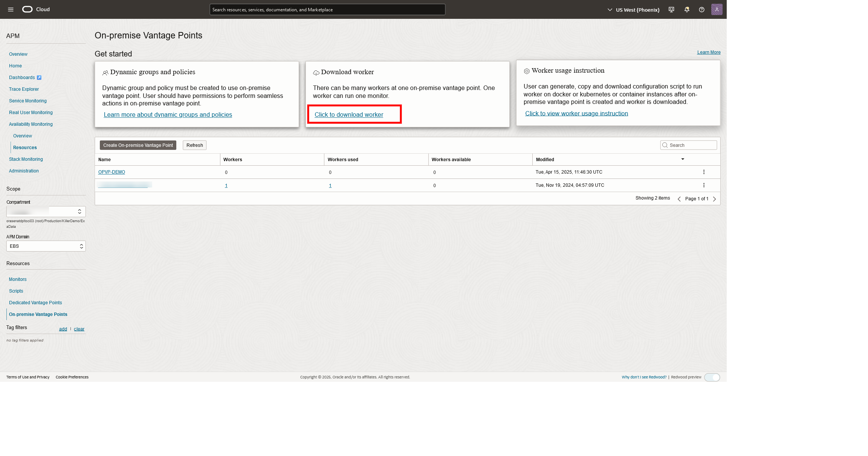Open the main navigation hamburger menu
Image resolution: width=868 pixels, height=456 pixels.
click(x=10, y=9)
